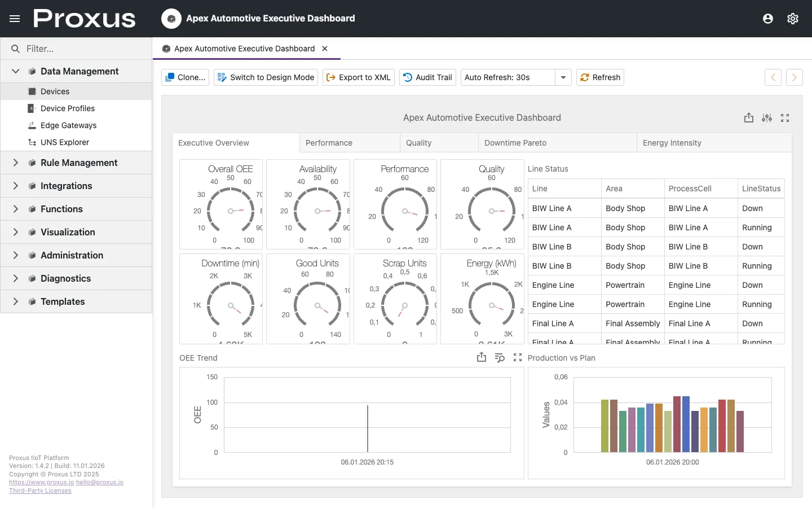812x508 pixels.
Task: Maximize the OEE Trend chart with fullscreen icon
Action: tap(518, 357)
